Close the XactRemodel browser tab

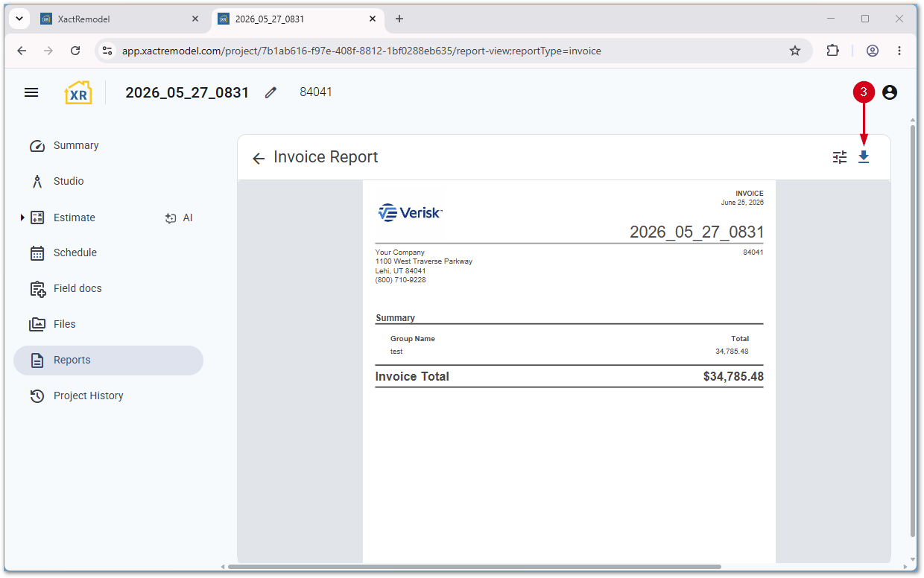[195, 19]
